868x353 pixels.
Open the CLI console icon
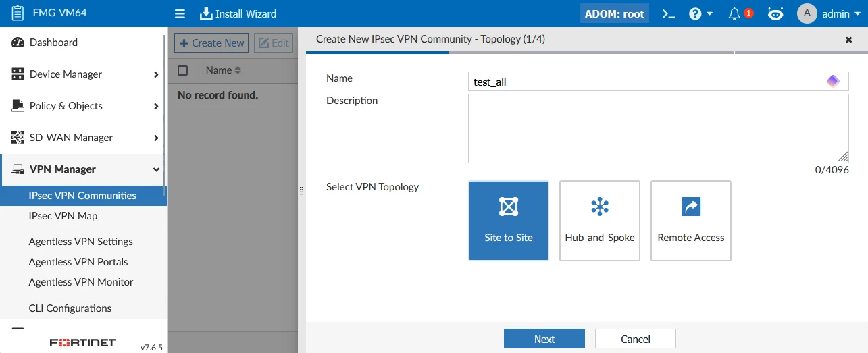(668, 13)
